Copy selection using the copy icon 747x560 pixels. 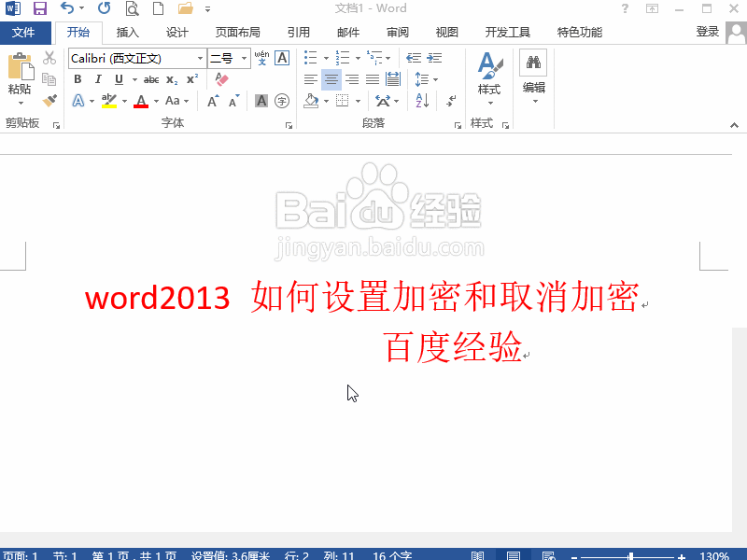(x=49, y=79)
